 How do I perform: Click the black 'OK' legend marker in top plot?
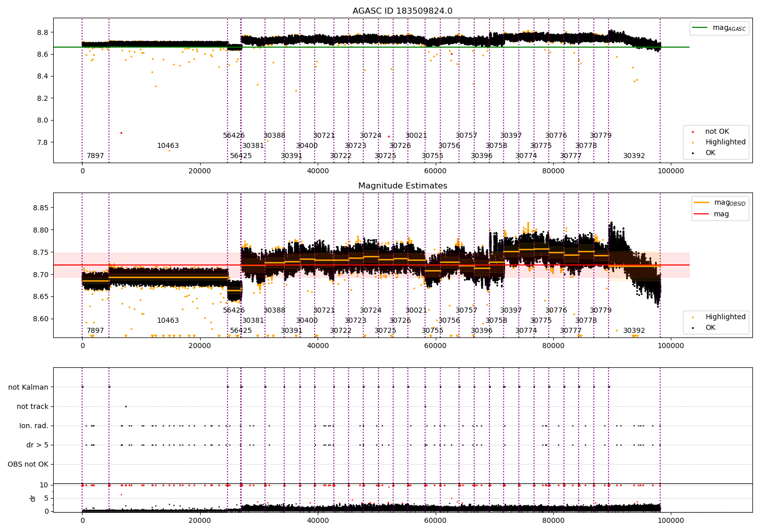point(693,153)
